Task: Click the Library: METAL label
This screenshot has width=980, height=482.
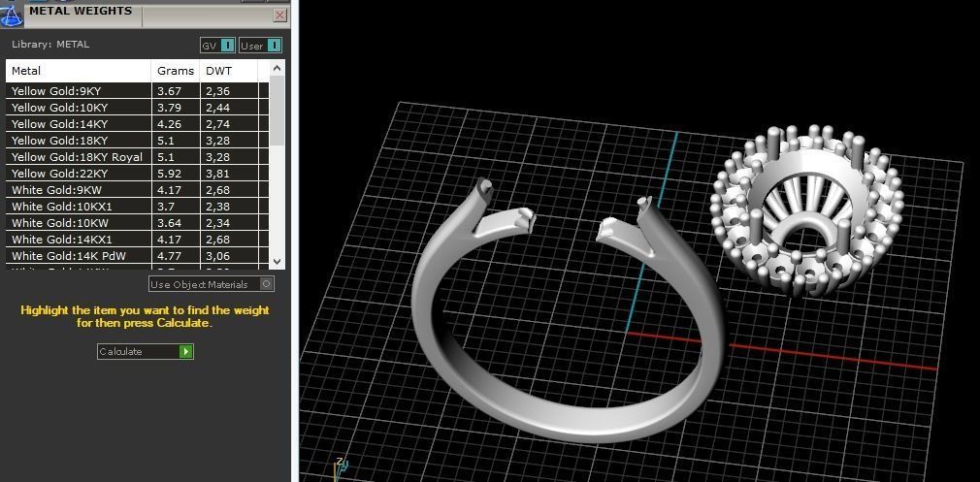Action: (x=50, y=45)
